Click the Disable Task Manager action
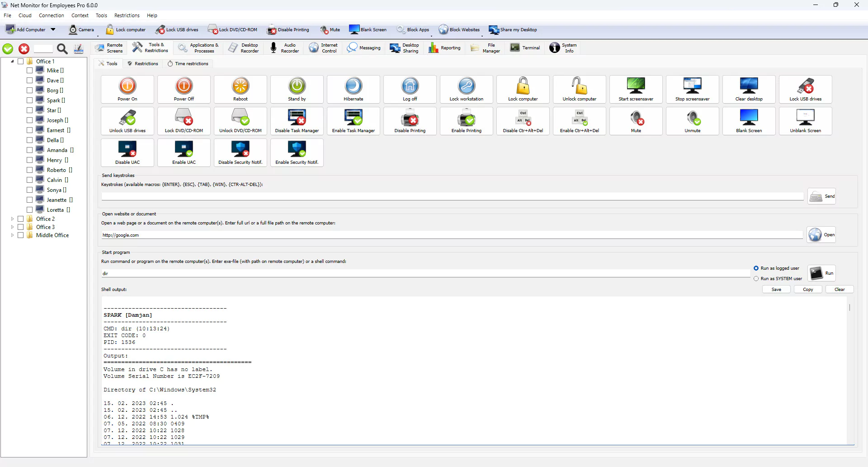The image size is (868, 467). point(297,121)
